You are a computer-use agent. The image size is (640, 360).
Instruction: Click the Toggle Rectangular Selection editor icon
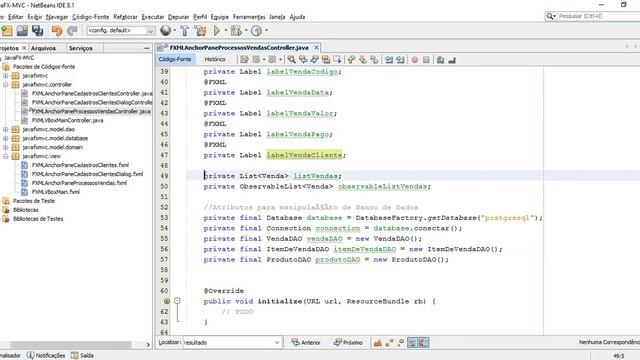pyautogui.click(x=337, y=60)
